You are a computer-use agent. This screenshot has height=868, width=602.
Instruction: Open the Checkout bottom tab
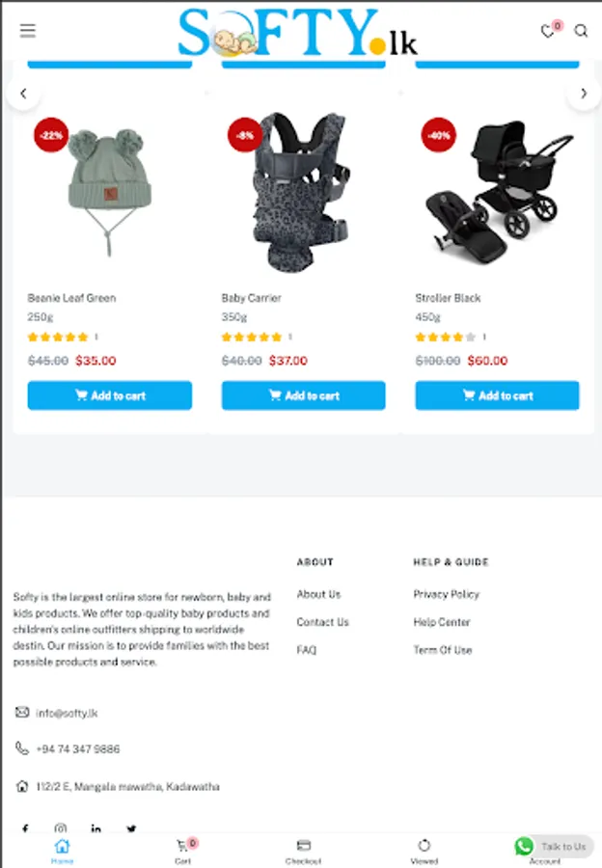tap(304, 852)
